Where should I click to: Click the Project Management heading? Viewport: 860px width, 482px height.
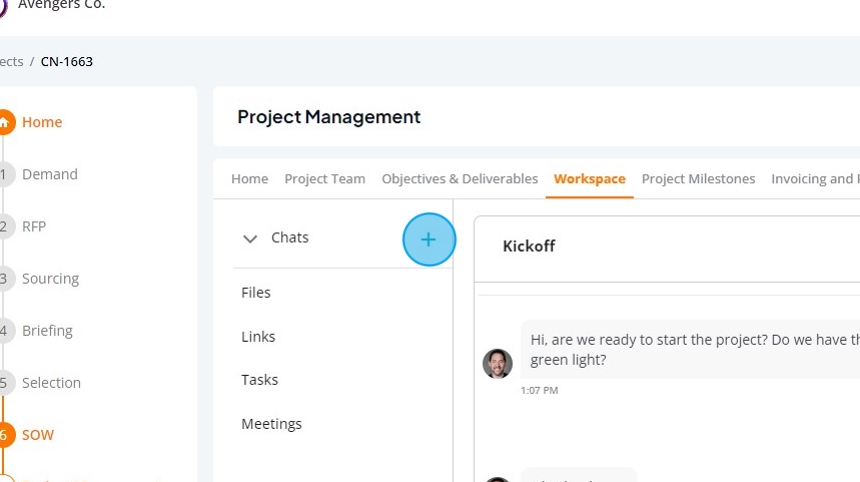[329, 117]
